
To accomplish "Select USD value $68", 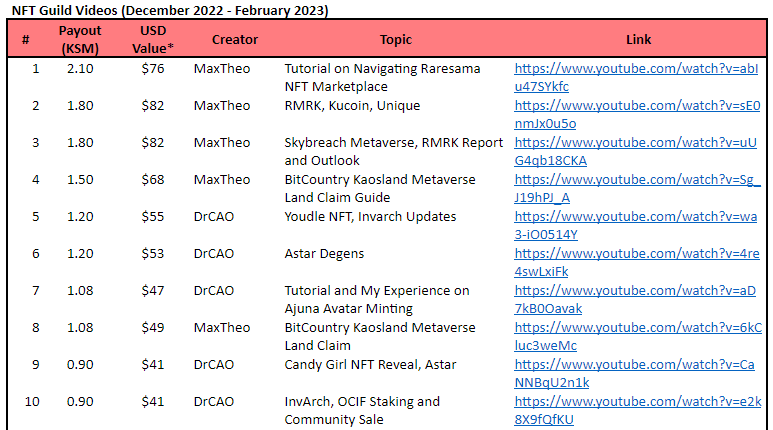I will (x=153, y=179).
